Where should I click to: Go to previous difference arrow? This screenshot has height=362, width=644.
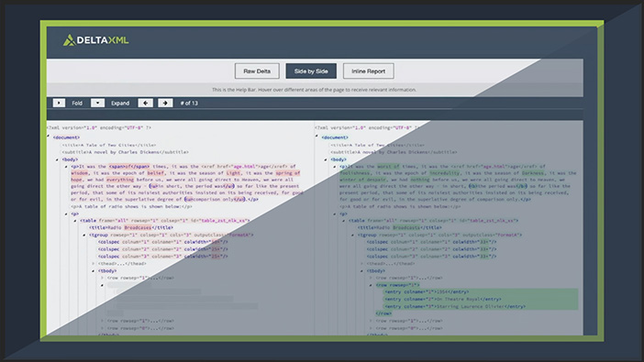coord(145,103)
